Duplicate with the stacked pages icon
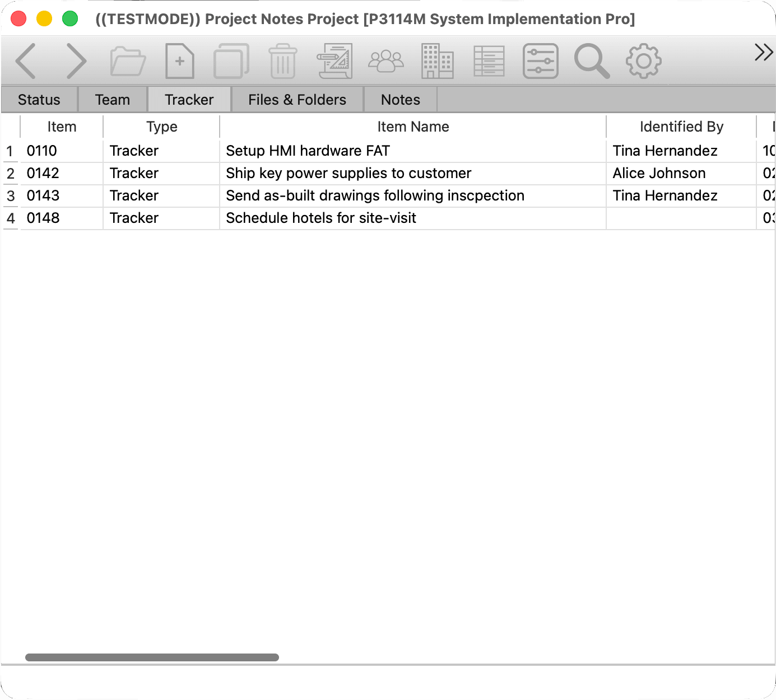Screen dimensions: 776x700 click(231, 61)
